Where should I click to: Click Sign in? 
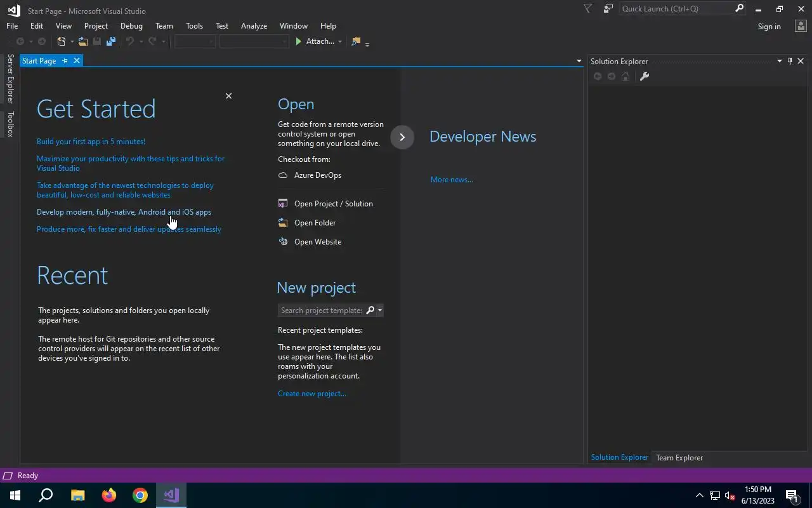tap(769, 27)
